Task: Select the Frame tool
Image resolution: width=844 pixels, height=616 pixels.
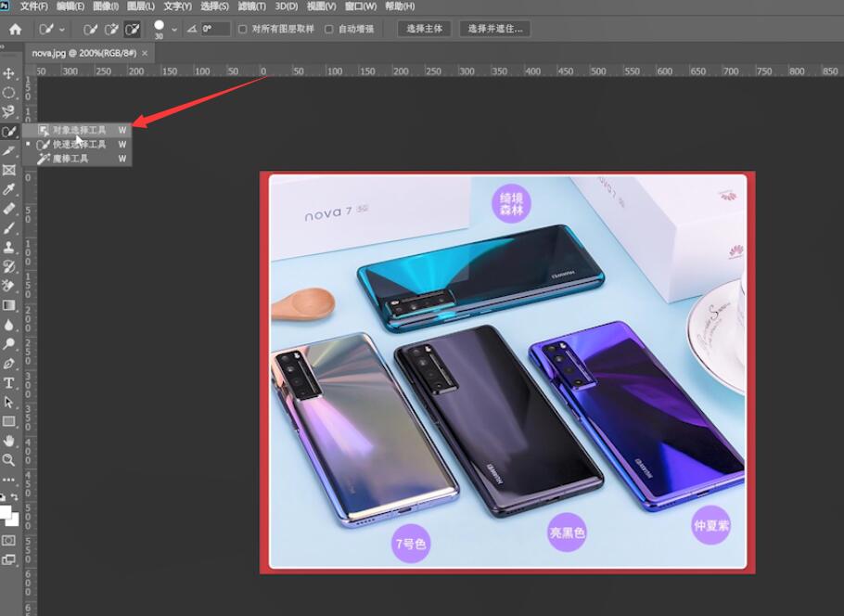Action: 8,170
